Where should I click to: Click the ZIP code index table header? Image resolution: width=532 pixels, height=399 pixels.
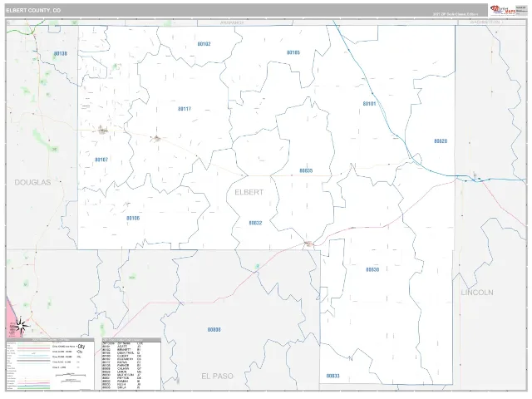(131, 340)
